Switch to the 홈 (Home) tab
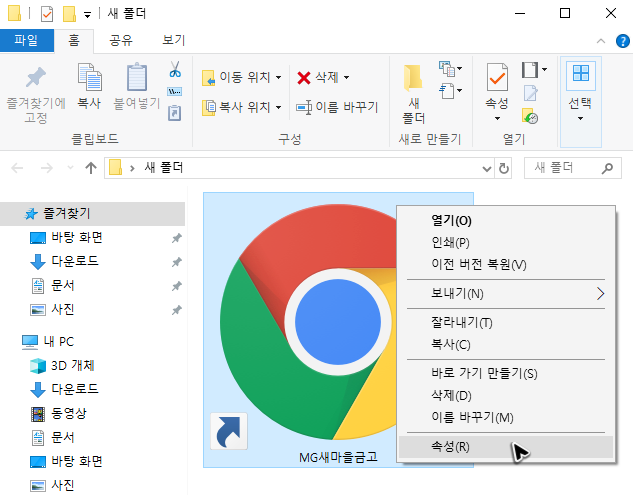Image resolution: width=633 pixels, height=495 pixels. (x=74, y=40)
